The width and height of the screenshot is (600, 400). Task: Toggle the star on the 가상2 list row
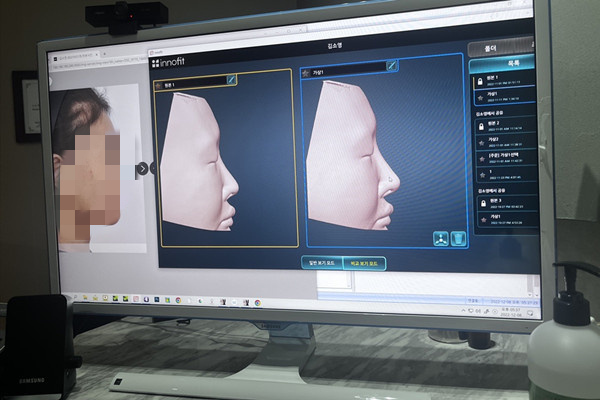(x=482, y=143)
